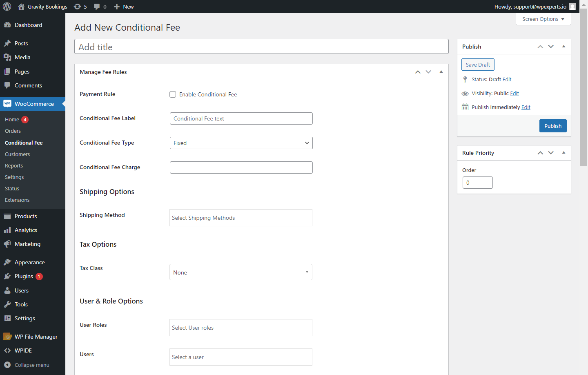Click the Tools wrench icon
This screenshot has width=588, height=375.
[x=7, y=304]
